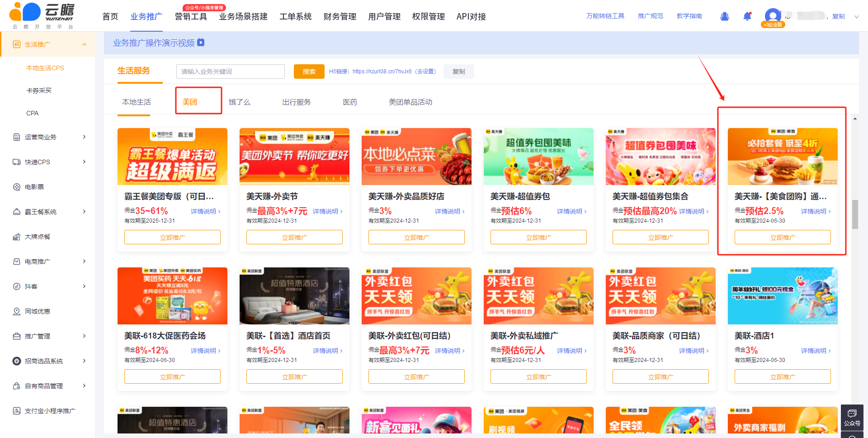Open 详情说明 for 美联-品质商家
Image resolution: width=868 pixels, height=438 pixels.
[x=694, y=351]
